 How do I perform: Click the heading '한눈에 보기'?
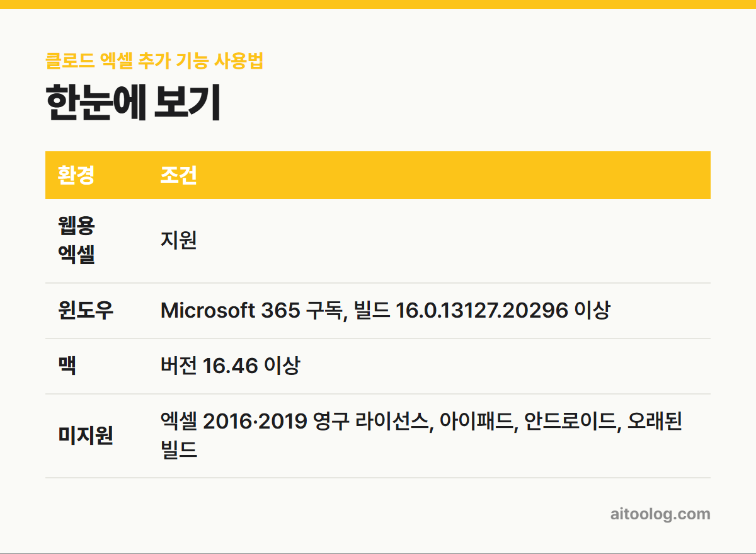coord(133,103)
